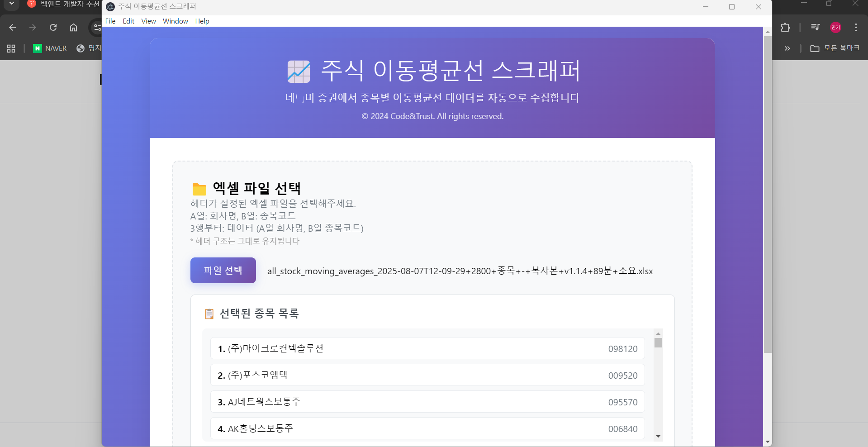Open the File menu
This screenshot has height=447, width=868.
tap(110, 21)
